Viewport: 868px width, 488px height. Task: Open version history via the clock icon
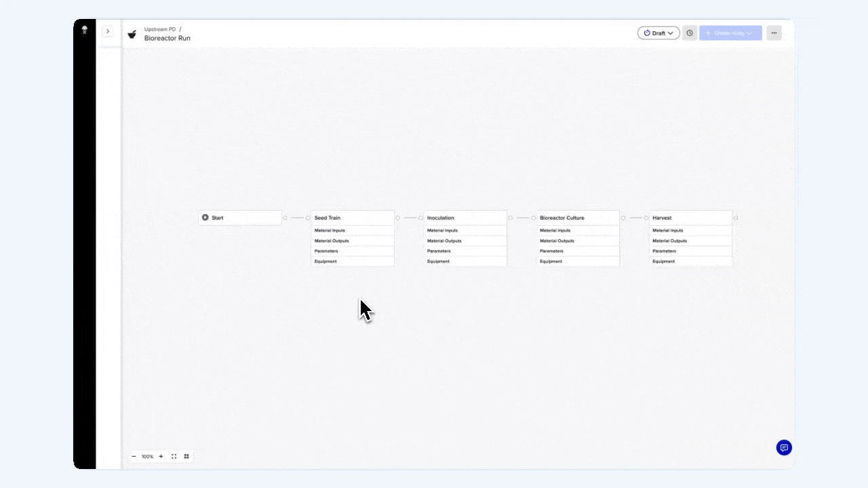[690, 33]
